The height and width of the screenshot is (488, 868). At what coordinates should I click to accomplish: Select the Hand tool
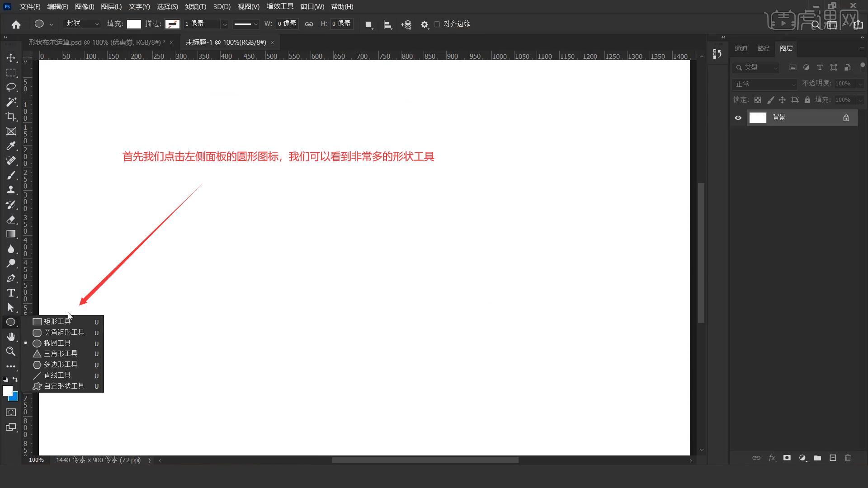coord(11,337)
